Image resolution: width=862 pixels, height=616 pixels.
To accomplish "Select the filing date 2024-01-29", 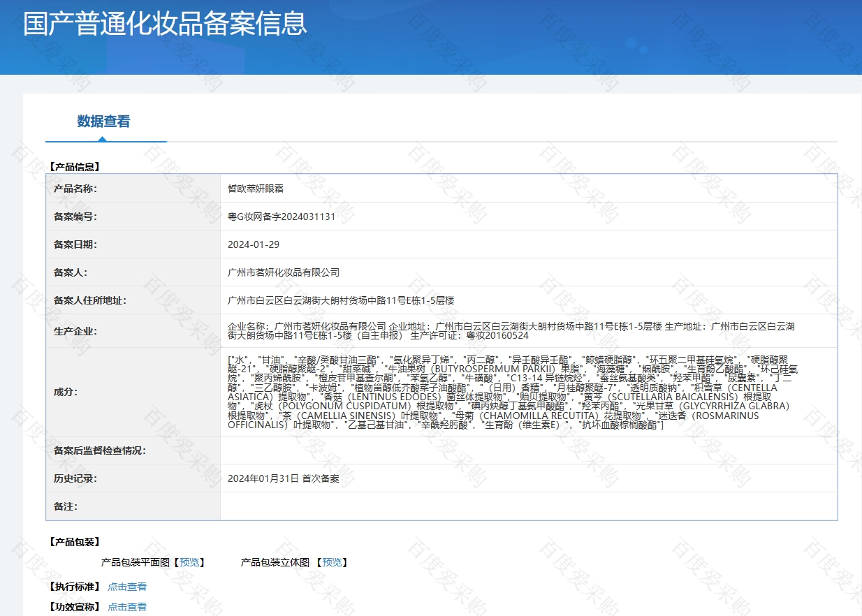I will 254,244.
